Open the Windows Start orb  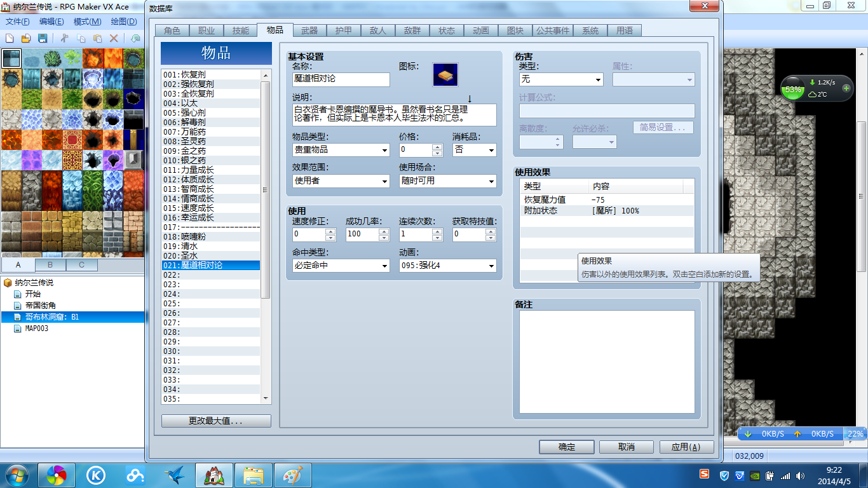point(17,475)
